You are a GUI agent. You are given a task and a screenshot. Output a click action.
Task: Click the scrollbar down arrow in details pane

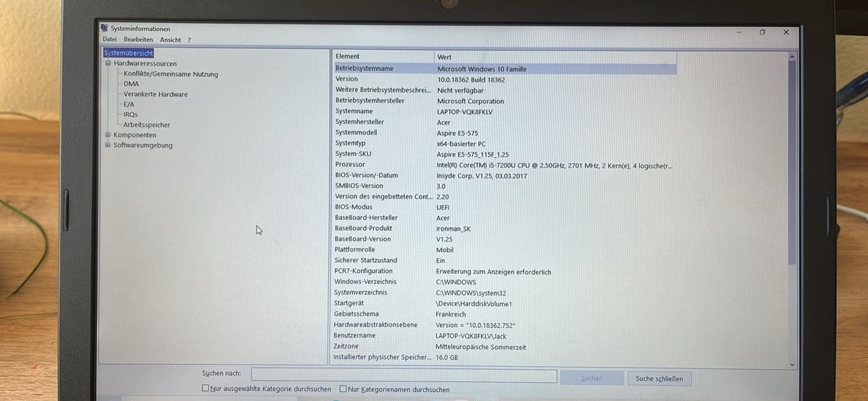(x=791, y=365)
